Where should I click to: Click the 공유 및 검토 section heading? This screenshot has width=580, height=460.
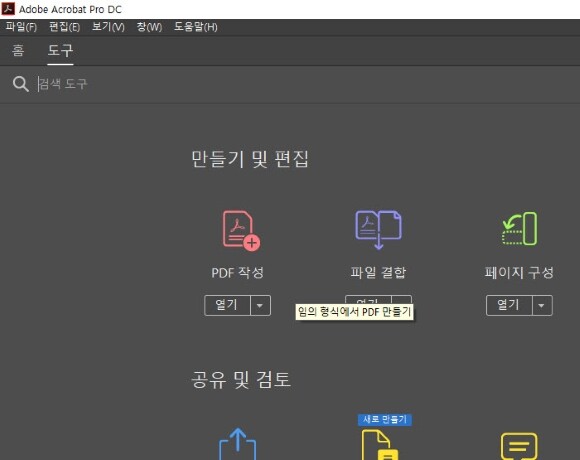click(241, 379)
